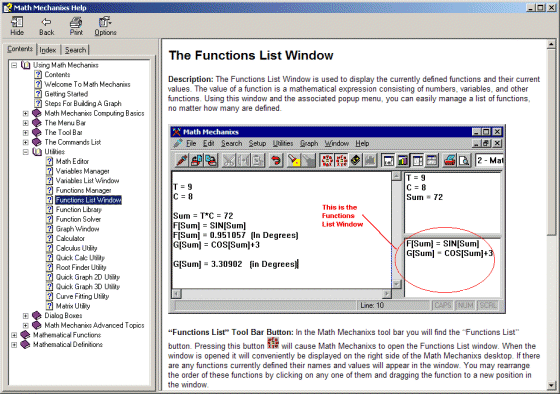The width and height of the screenshot is (560, 394).
Task: Open Math Editor help topic icon
Action: [x=50, y=161]
